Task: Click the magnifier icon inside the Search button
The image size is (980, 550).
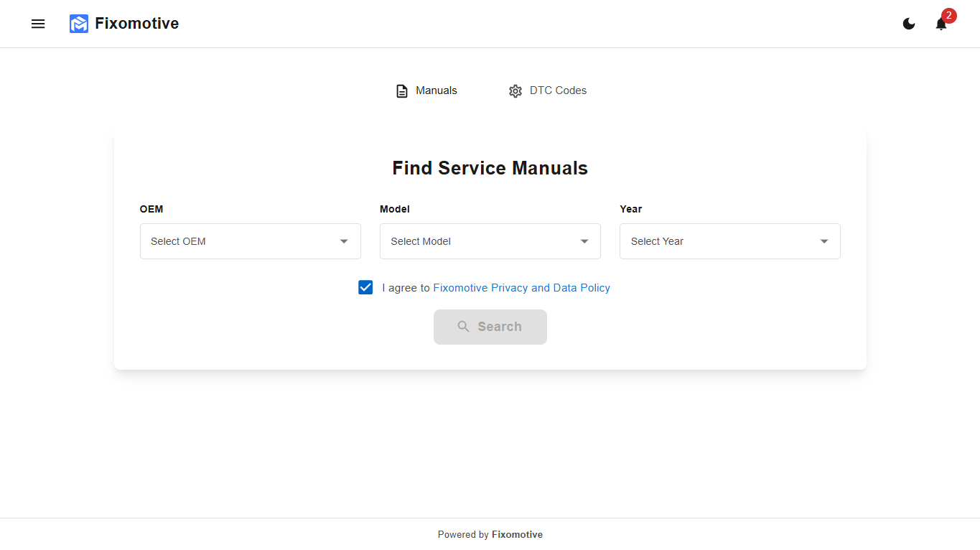Action: (464, 326)
